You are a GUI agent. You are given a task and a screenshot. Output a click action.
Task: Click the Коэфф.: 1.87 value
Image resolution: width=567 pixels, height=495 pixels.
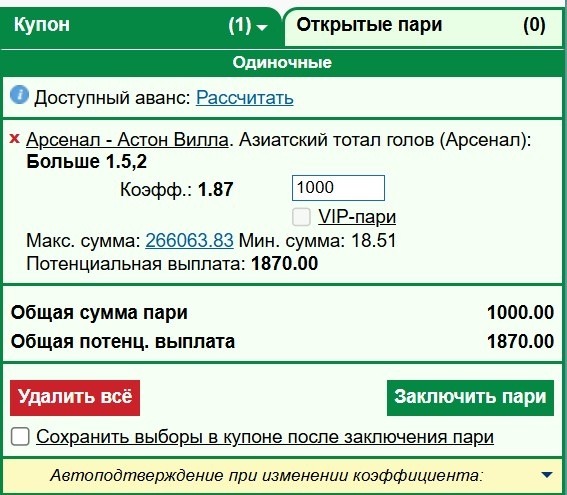(x=216, y=189)
